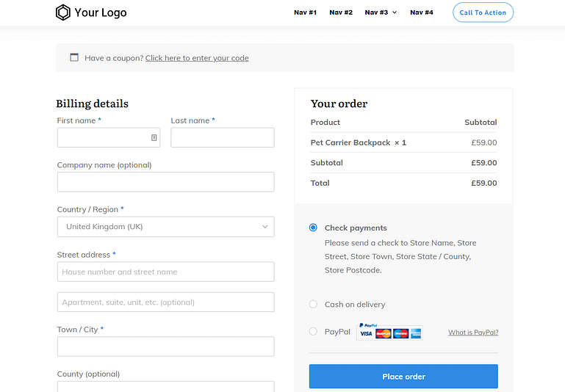Click the Cash on delivery label
Screen dimensions: 565x392
click(x=355, y=305)
